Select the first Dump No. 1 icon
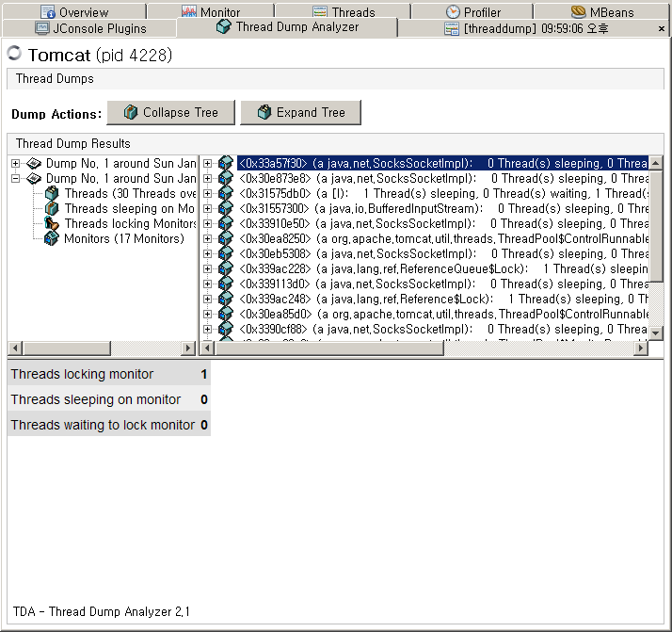 [34, 163]
